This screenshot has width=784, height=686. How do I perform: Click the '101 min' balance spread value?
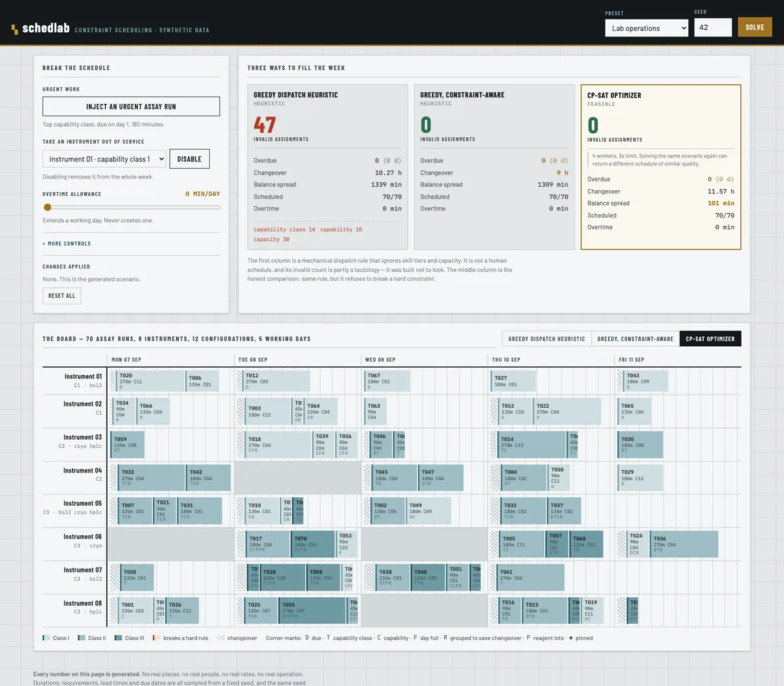[721, 203]
